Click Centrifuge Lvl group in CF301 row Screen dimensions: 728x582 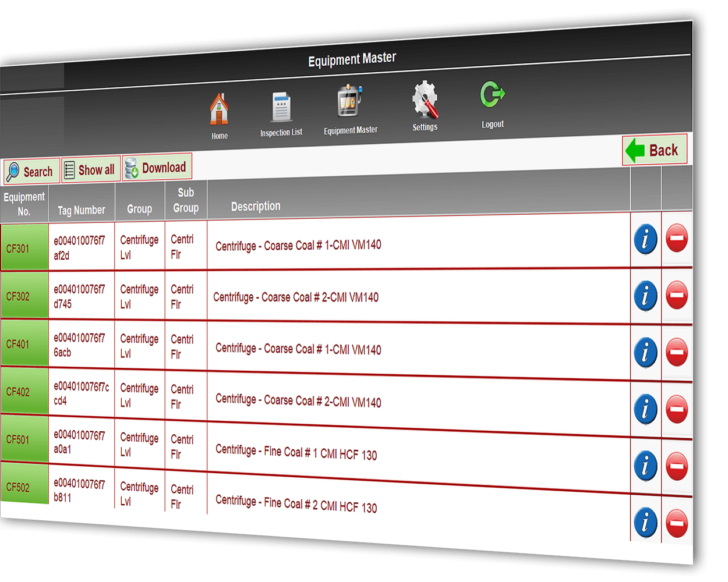click(139, 247)
